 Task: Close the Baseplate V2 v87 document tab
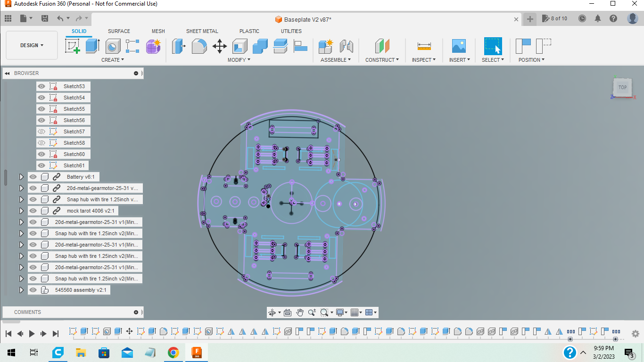coord(516,19)
